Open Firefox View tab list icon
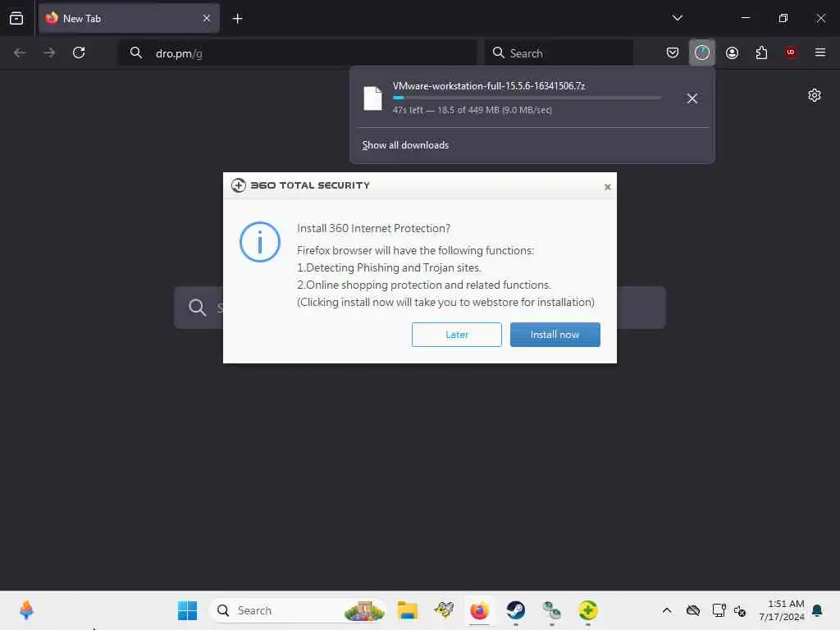840x630 pixels. coord(16,18)
